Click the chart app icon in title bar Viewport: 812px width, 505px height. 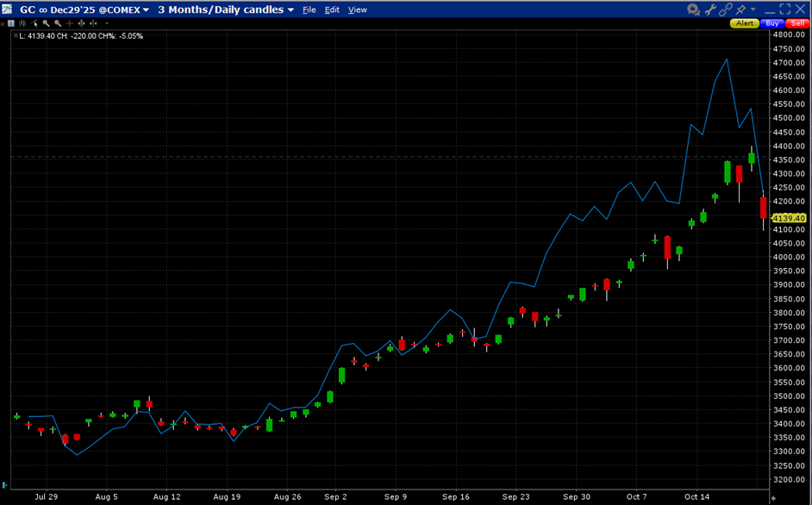8,9
